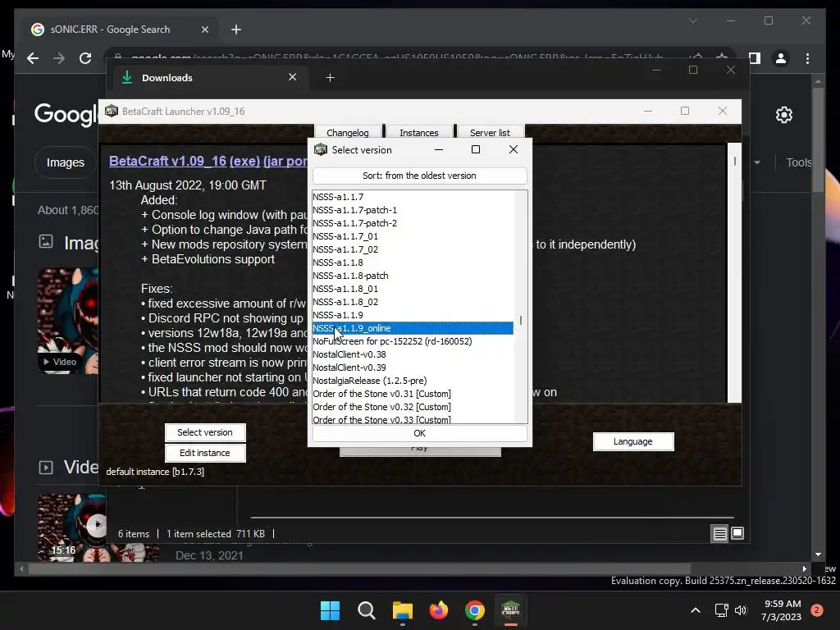Click Chrome page vertical scrollbar

[x=818, y=139]
